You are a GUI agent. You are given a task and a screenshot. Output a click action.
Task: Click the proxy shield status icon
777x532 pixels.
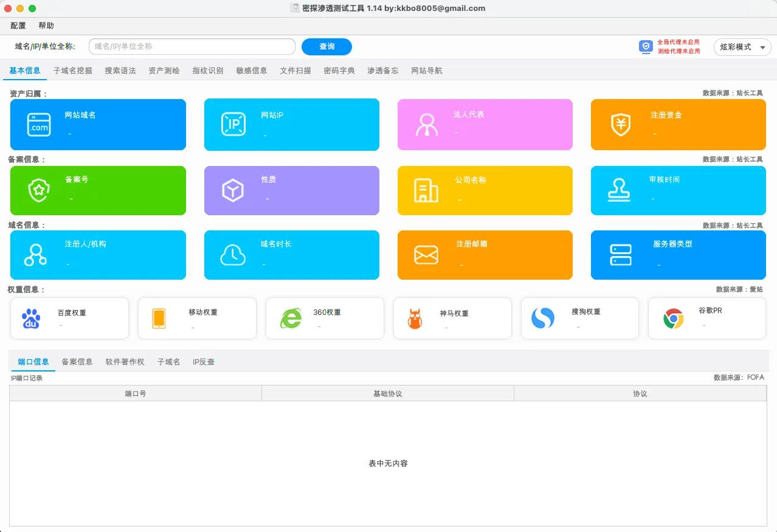[646, 47]
